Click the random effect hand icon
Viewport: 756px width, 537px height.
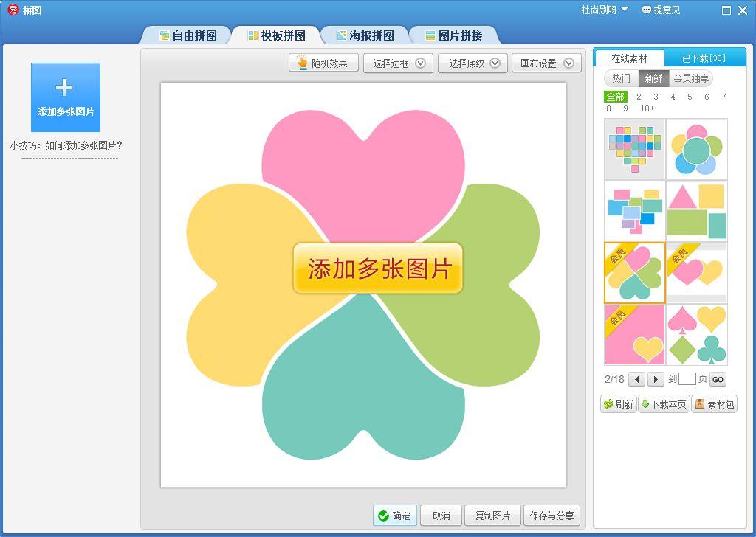302,63
